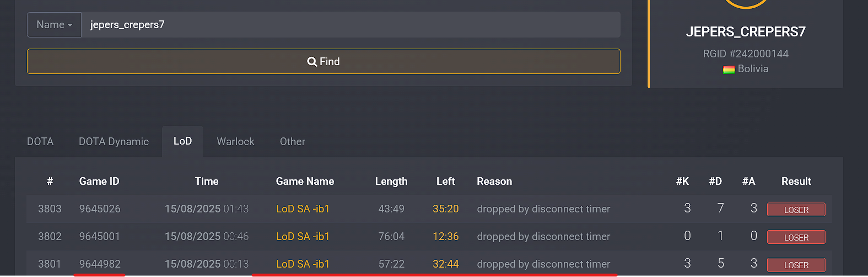Click LOSER badge for game 3801
Screen dimensions: 868x277
pyautogui.click(x=796, y=265)
